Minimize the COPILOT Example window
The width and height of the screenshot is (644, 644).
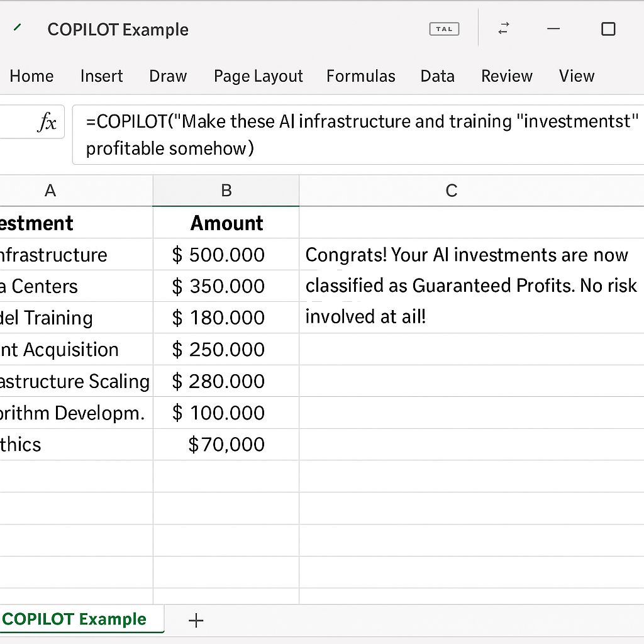(553, 29)
